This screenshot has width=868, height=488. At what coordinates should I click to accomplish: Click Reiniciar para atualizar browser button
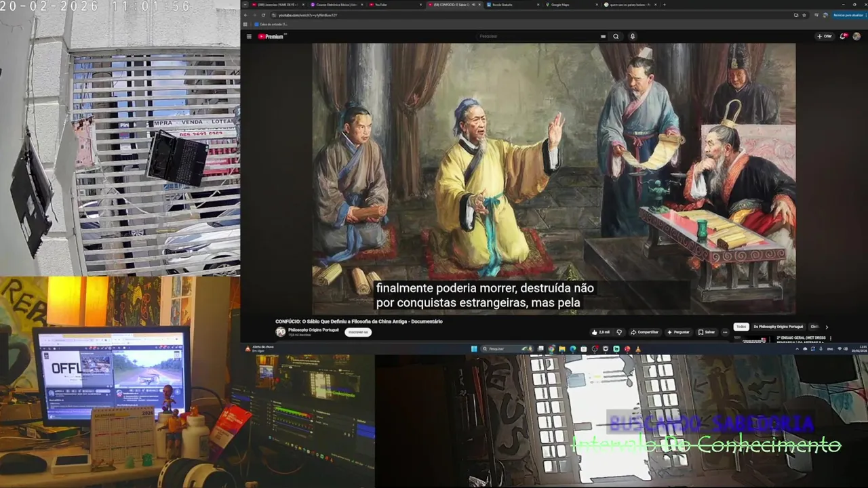(x=848, y=15)
